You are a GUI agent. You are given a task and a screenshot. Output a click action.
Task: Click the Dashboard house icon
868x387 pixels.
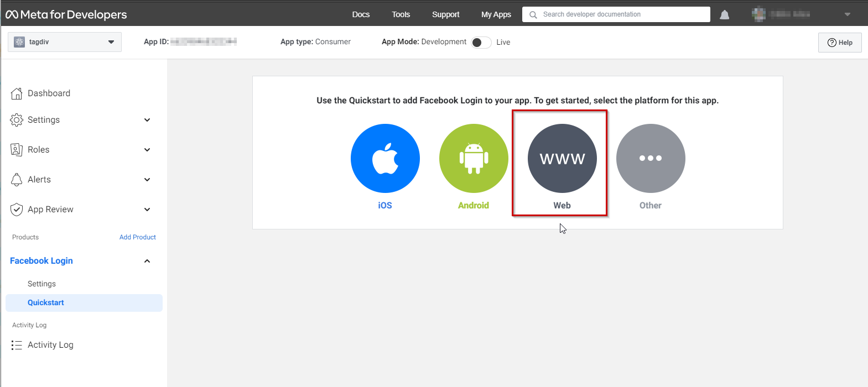[17, 93]
